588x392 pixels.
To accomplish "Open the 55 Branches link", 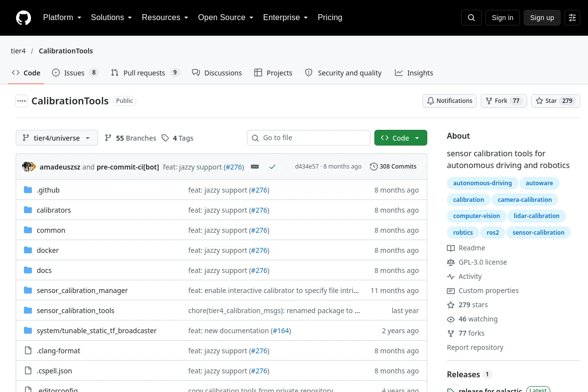I will click(x=130, y=138).
